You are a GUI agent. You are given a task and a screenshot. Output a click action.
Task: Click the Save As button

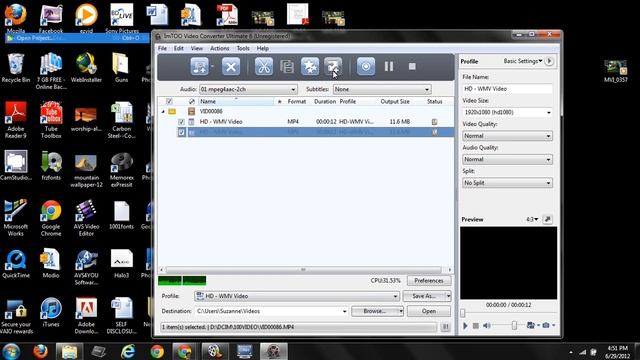[x=424, y=296]
